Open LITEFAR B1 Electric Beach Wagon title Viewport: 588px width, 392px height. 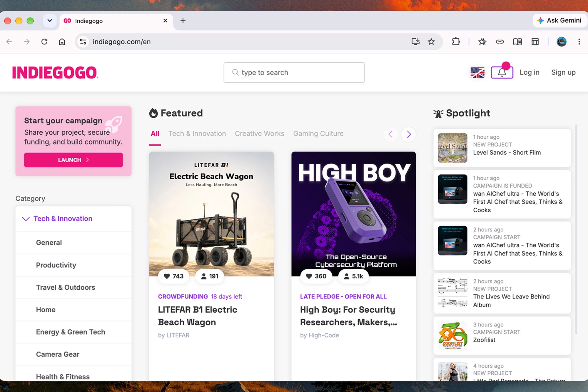pyautogui.click(x=198, y=316)
